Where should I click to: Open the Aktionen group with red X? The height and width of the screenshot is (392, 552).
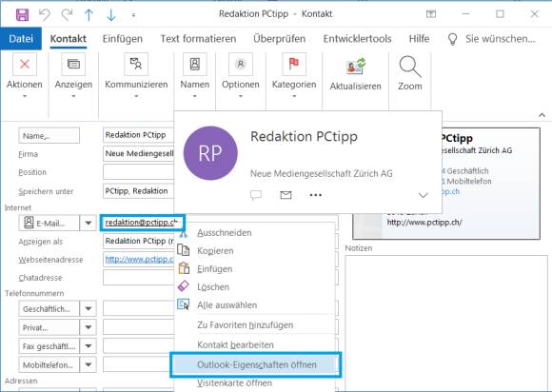[25, 76]
